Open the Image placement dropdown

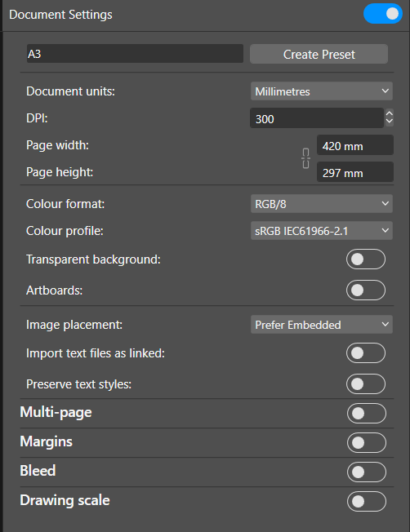click(321, 325)
